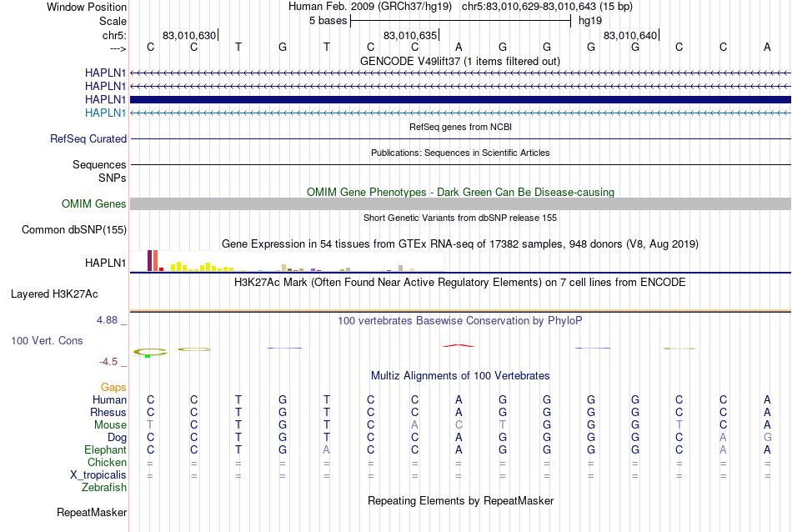Click the grey OMIM Genes item bar
Image resolution: width=792 pixels, height=532 pixels.
coord(460,203)
